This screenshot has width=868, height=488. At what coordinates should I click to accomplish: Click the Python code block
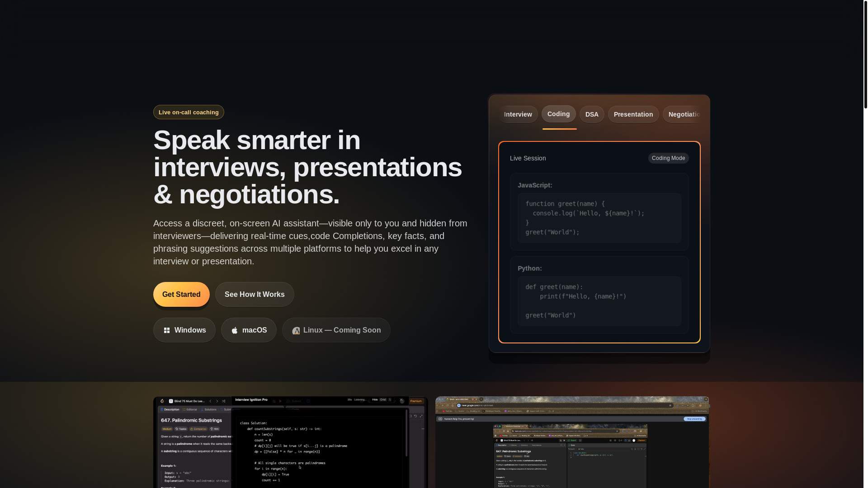[599, 301]
